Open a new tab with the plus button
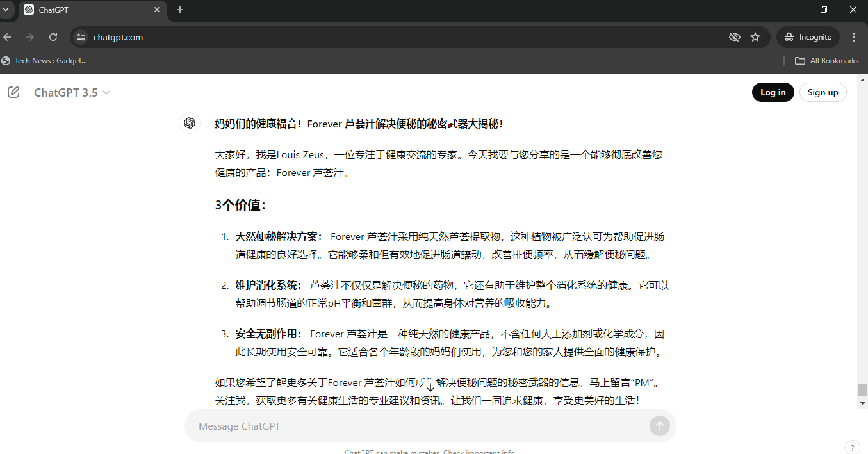Screen dimensions: 868x454 pyautogui.click(x=180, y=10)
